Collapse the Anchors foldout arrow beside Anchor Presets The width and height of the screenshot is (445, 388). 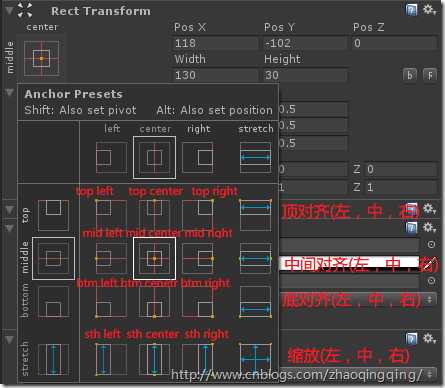coord(9,92)
